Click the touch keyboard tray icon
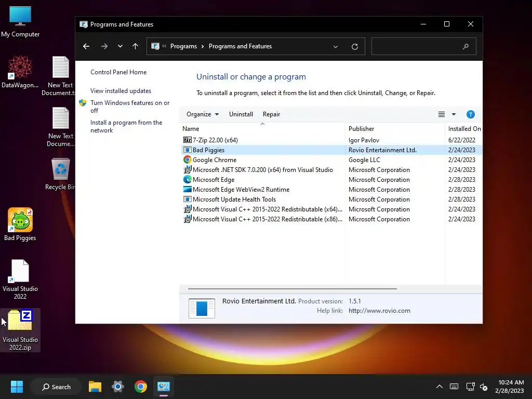The height and width of the screenshot is (399, 532). pos(454,387)
